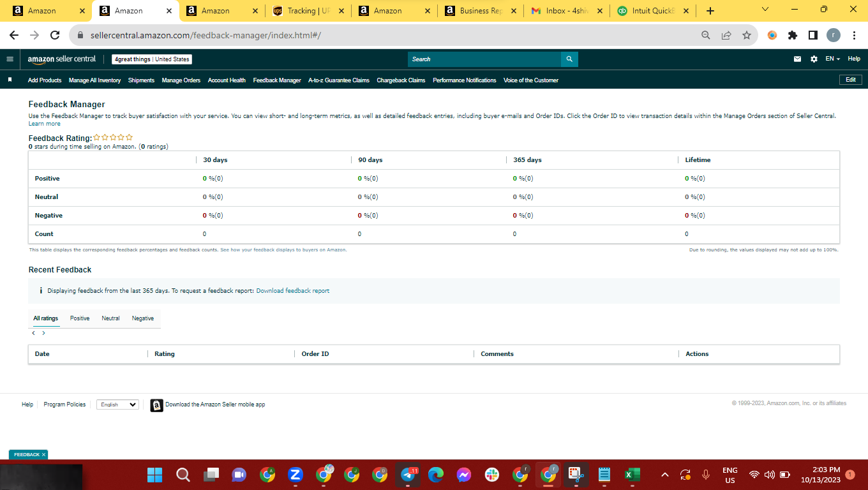Screen dimensions: 868x490
Task: Open Chrome tab search chevron
Action: pos(765,10)
